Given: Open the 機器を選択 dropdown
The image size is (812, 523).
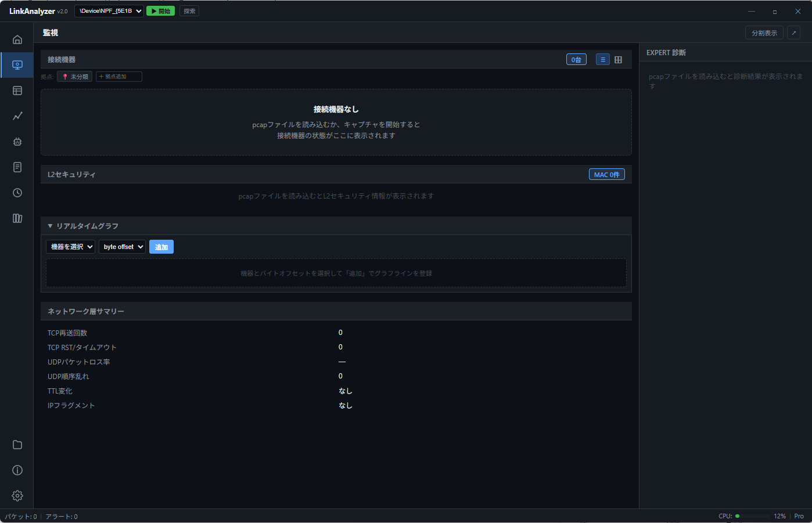Looking at the screenshot, I should [x=70, y=247].
